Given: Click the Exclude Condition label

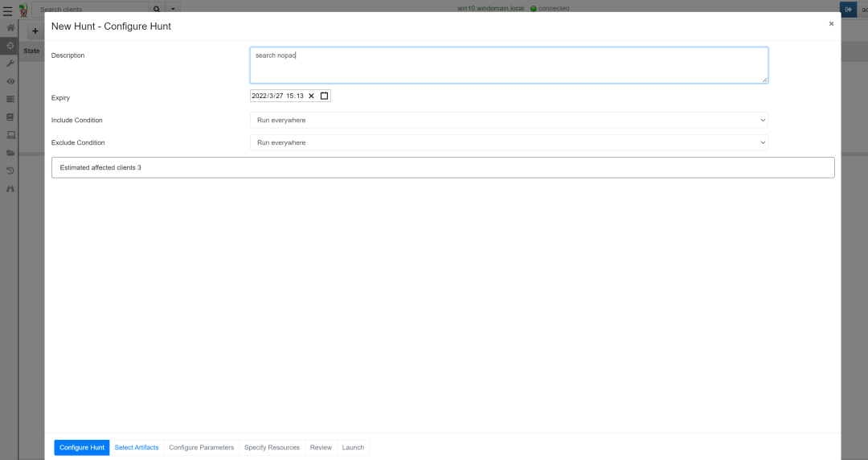Looking at the screenshot, I should 78,142.
